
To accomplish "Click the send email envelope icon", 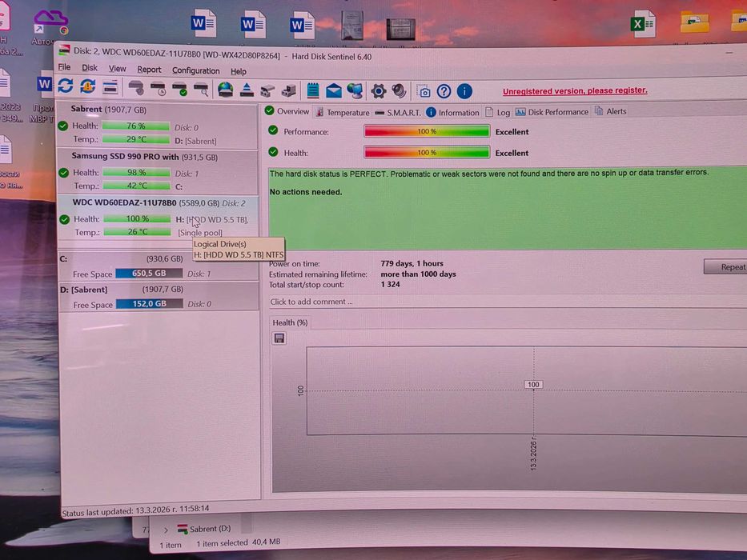I will [x=334, y=90].
